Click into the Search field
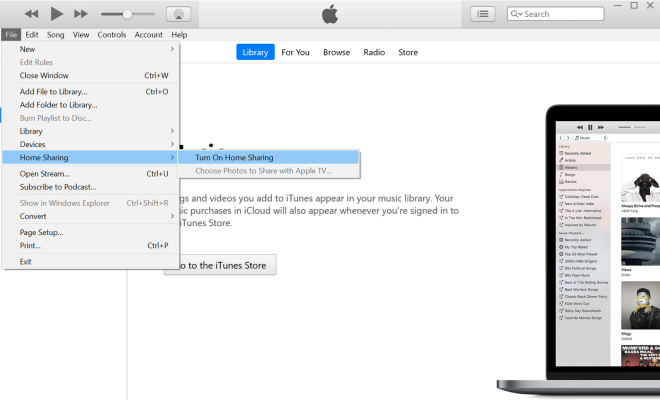 (556, 14)
